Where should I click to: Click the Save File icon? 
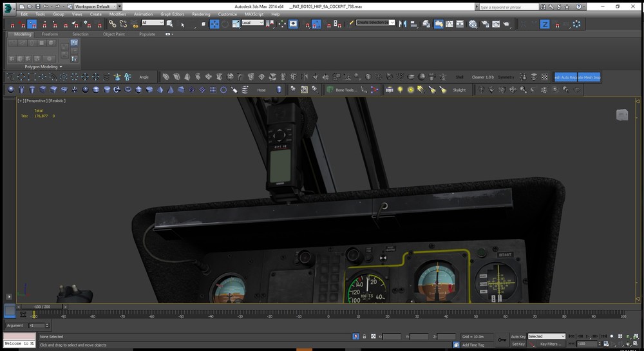38,6
